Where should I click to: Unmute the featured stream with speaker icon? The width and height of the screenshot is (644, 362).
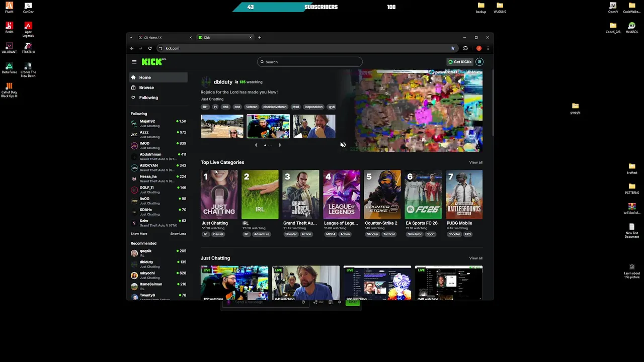[343, 145]
